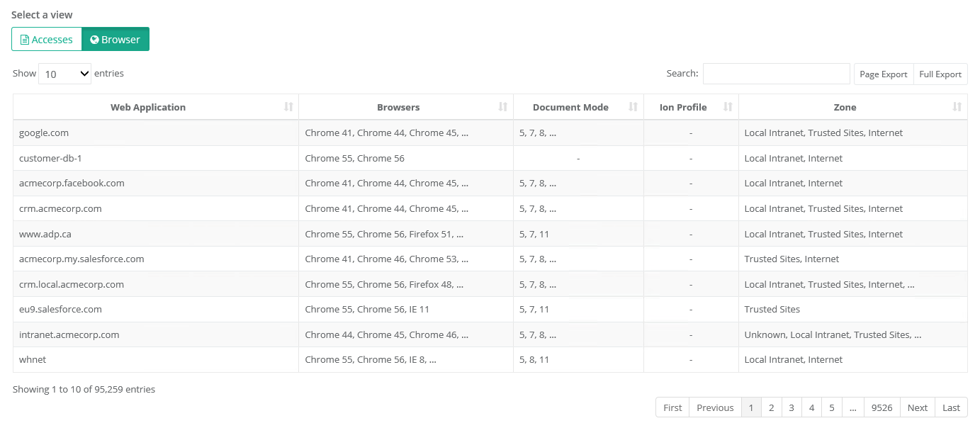Toggle sorting with the Zone column arrows
Viewport: 980px width, 428px height.
957,107
